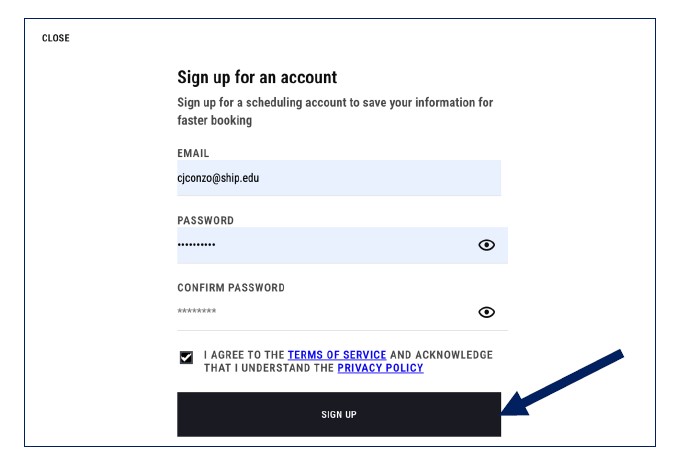Click the PASSWORD field label
Viewport: 676px width, 468px height.
[206, 221]
